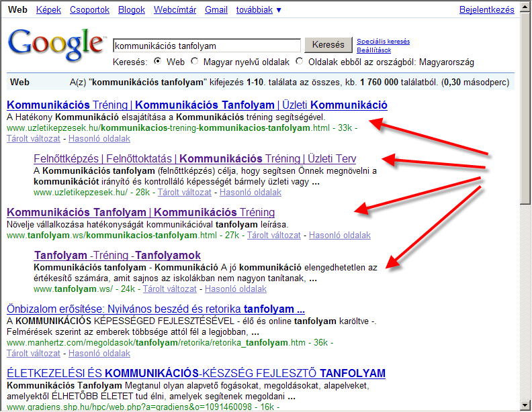Open result Felnőttképzés | Felnőttoktatás | Kommunikációs Tréning
532x412 pixels.
click(195, 158)
